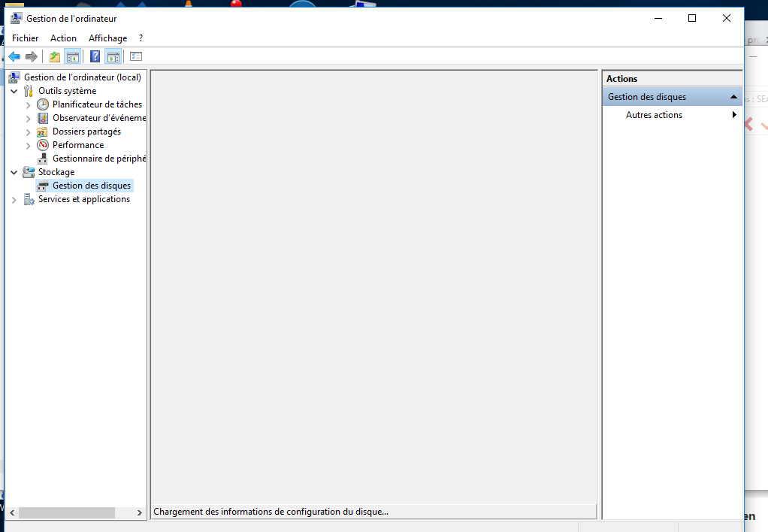Toggle the Show/Hide console tree icon
The height and width of the screenshot is (532, 768).
72,57
